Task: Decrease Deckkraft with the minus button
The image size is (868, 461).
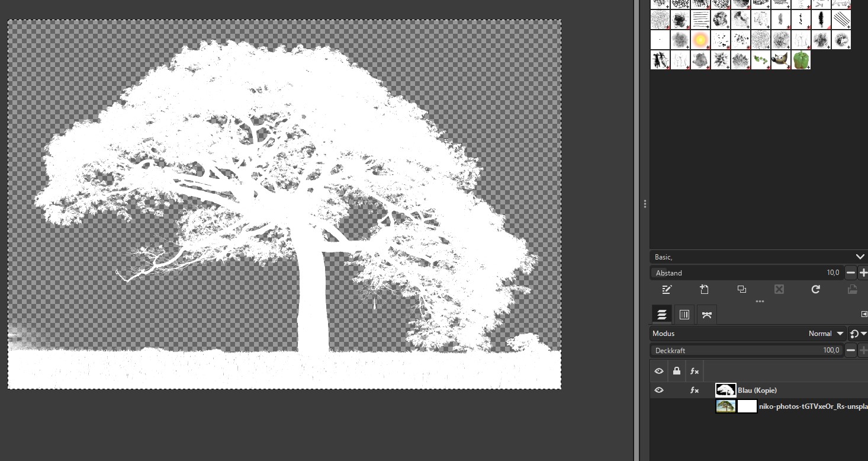Action: point(850,350)
